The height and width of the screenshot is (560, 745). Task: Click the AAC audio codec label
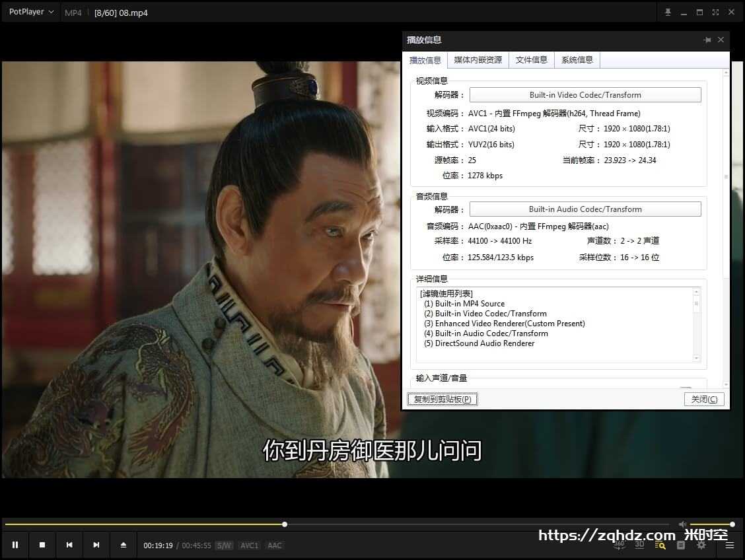(x=275, y=545)
